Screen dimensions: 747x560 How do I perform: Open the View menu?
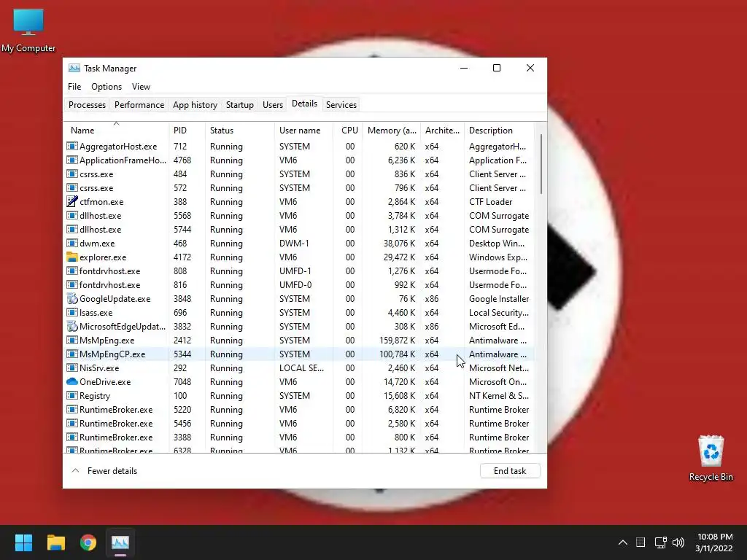coord(141,87)
